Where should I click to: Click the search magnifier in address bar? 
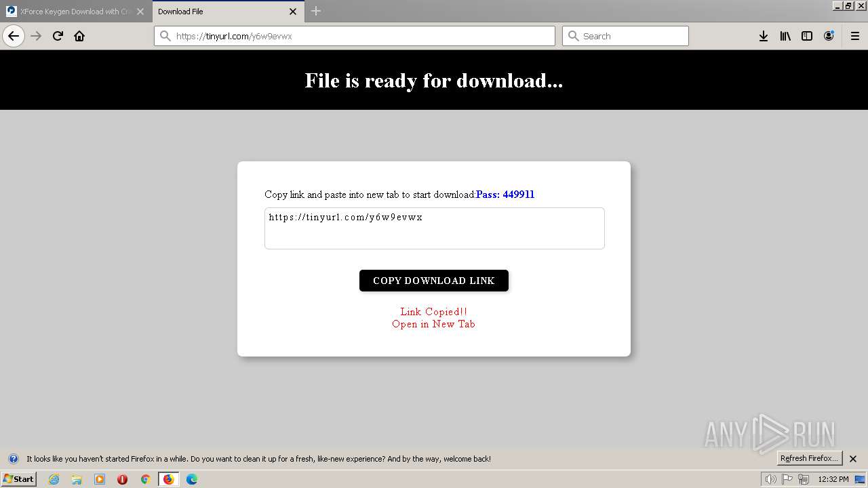pyautogui.click(x=165, y=36)
